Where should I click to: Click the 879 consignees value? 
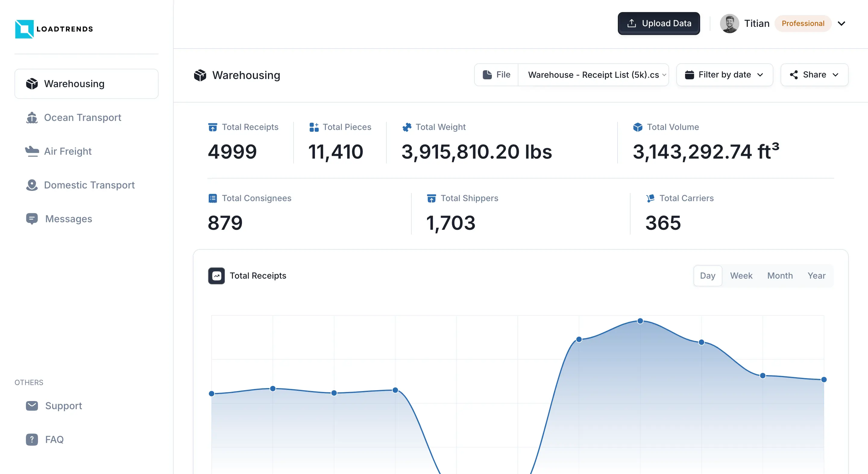point(225,223)
